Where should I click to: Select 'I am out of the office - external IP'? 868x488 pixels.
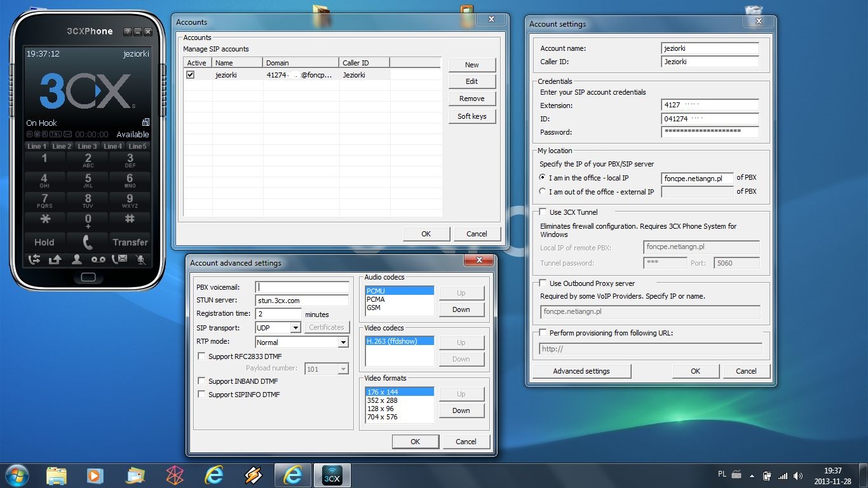[x=543, y=191]
